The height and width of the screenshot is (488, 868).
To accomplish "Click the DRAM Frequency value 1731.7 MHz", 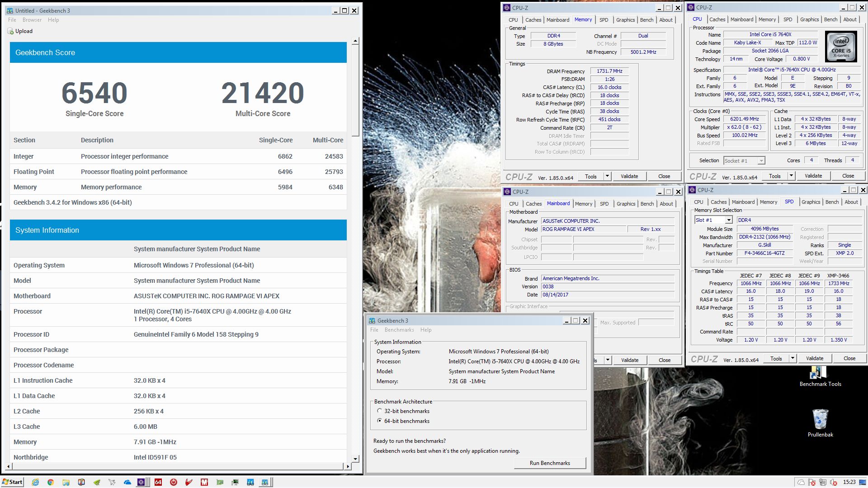I will [x=609, y=71].
